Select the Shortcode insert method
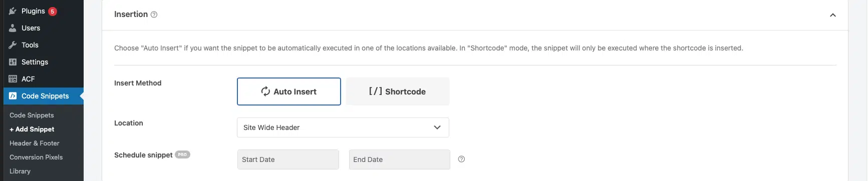This screenshot has width=868, height=181. coord(398,91)
